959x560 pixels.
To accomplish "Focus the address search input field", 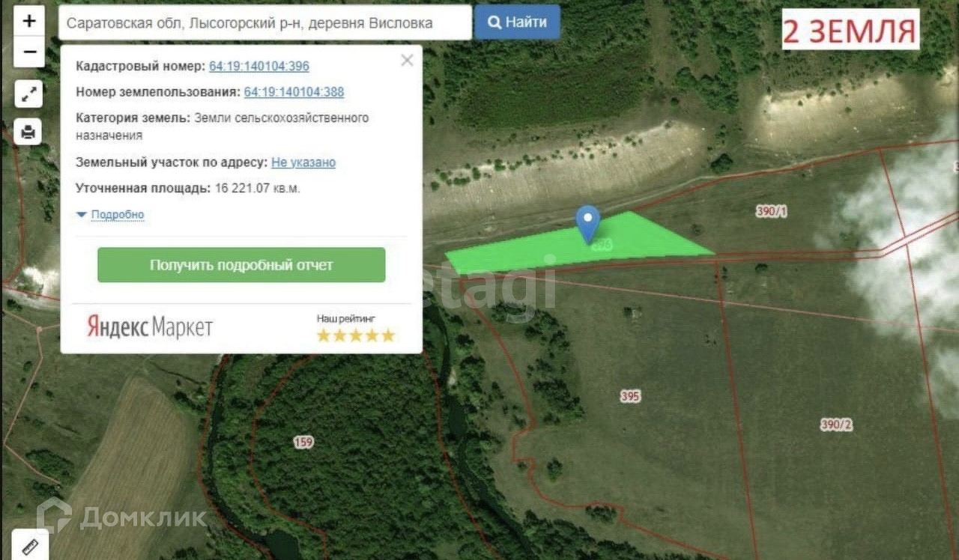I will [x=265, y=22].
